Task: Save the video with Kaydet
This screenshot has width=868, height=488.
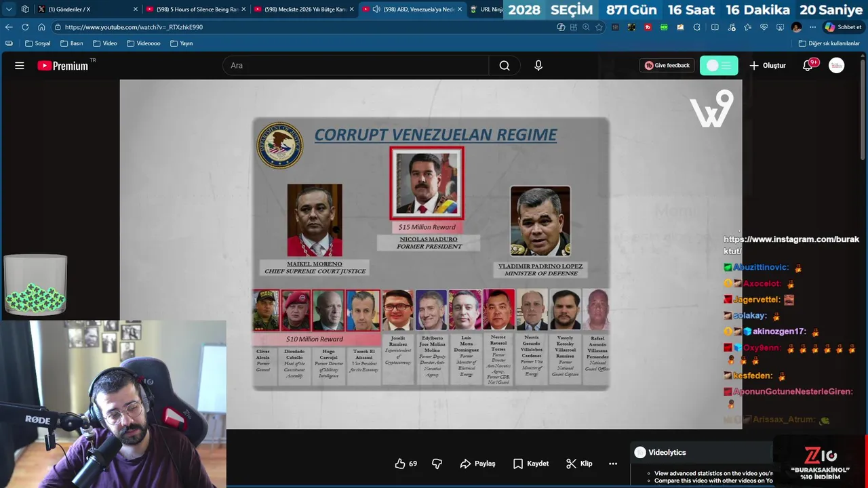Action: [x=531, y=464]
